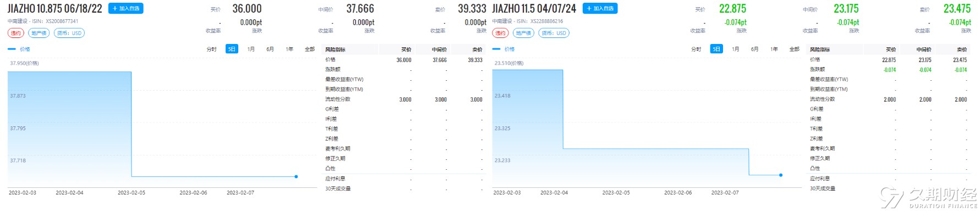
Task: Click 货币: USD tag under JIAZHO 11.5 bond
Action: click(554, 33)
